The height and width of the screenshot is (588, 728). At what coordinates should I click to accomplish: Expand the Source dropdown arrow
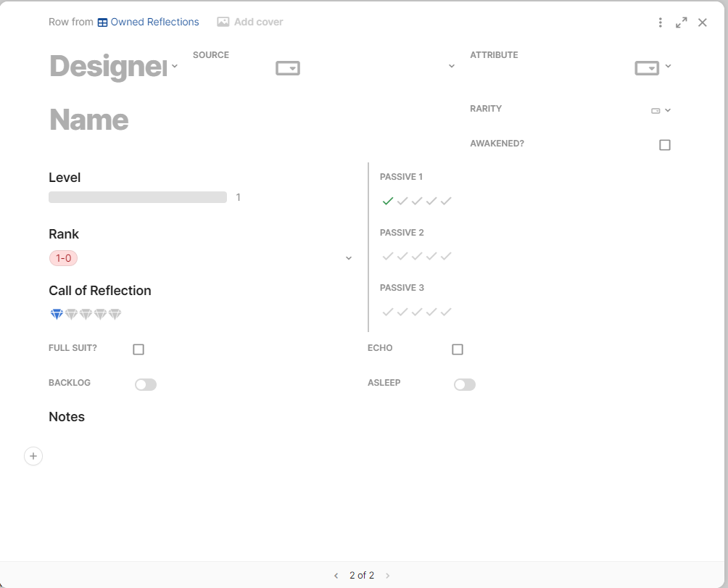[451, 66]
